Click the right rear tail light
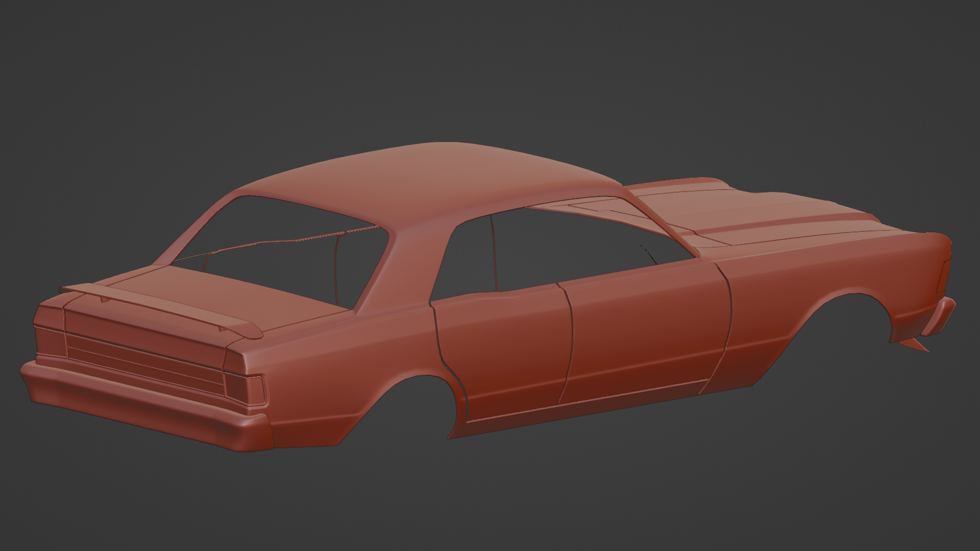The width and height of the screenshot is (980, 551). (245, 390)
